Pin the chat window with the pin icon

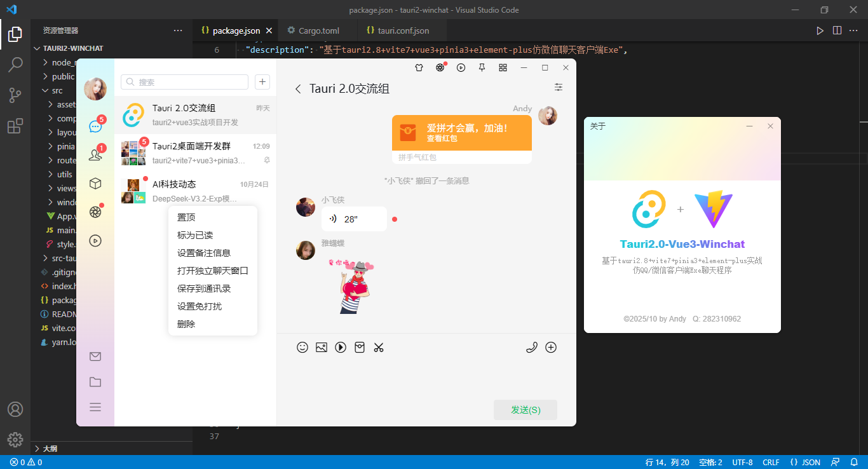482,67
